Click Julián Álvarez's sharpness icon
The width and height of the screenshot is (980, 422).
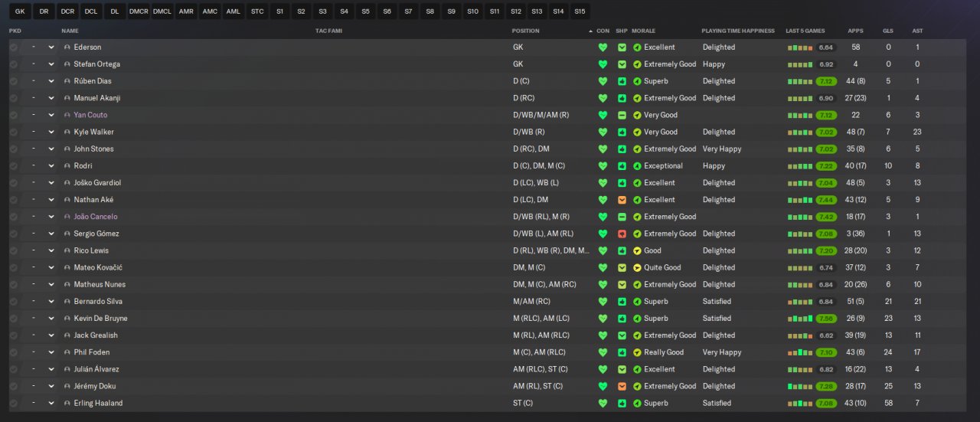click(622, 369)
